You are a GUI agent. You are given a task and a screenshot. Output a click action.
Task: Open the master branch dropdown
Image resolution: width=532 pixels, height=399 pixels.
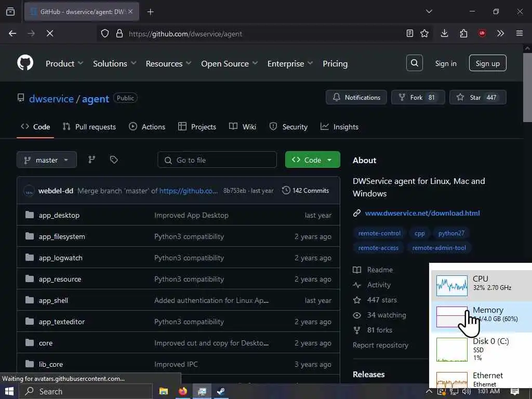point(46,160)
